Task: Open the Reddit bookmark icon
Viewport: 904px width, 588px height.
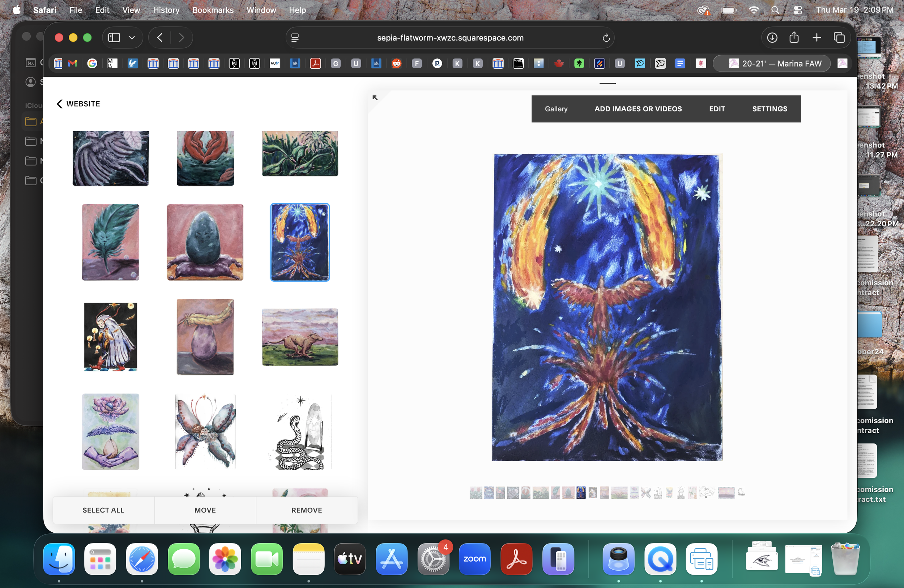Action: tap(397, 63)
